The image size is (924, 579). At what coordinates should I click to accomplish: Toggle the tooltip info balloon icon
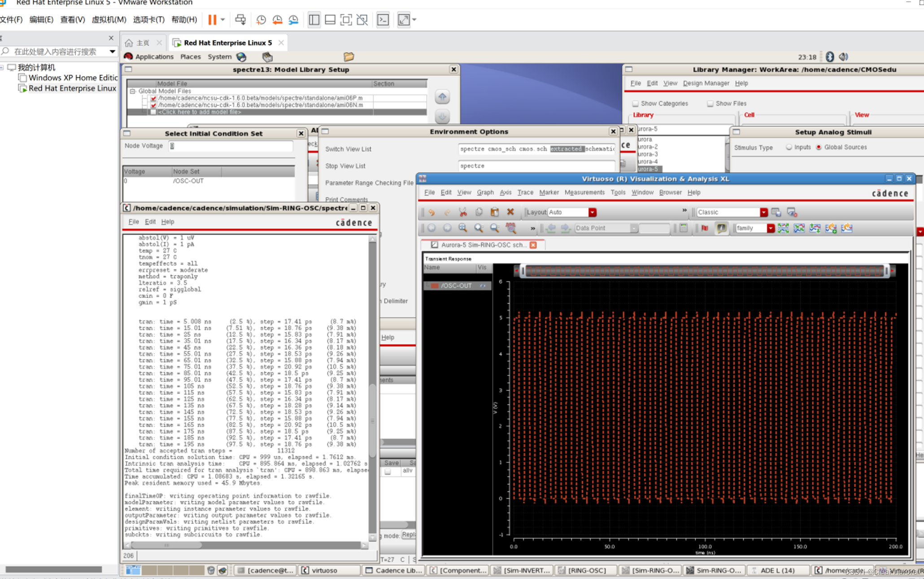click(x=721, y=228)
